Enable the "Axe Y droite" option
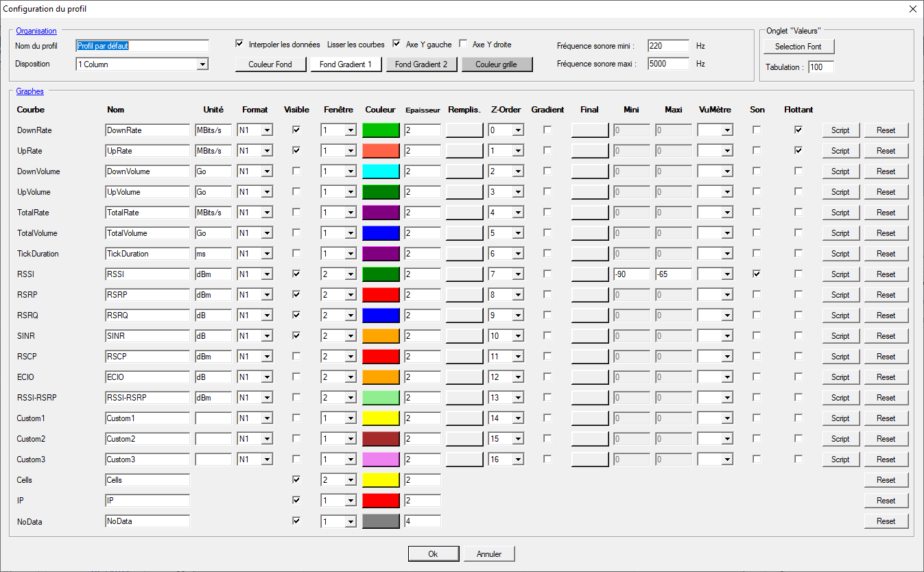Screen dimensions: 924x572 click(x=463, y=43)
